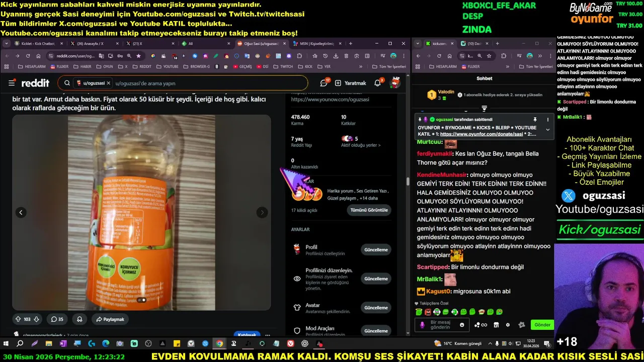
Task: Go to the Reddit home logo
Action: tap(35, 83)
